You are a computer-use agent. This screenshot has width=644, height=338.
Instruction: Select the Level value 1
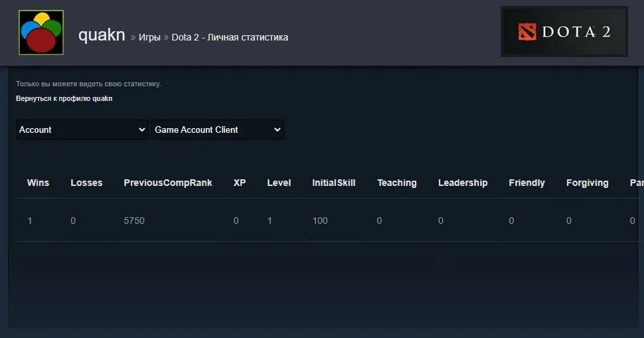click(270, 220)
